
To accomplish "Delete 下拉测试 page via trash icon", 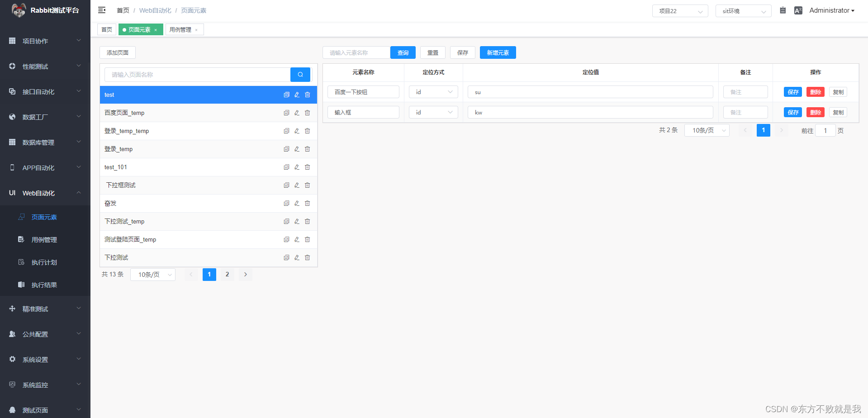I will click(308, 257).
